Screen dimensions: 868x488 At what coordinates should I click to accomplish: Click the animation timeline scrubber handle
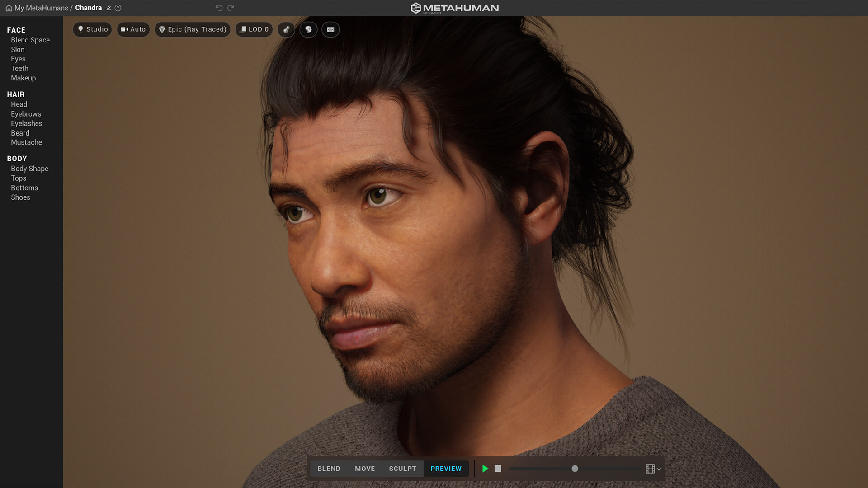(575, 469)
